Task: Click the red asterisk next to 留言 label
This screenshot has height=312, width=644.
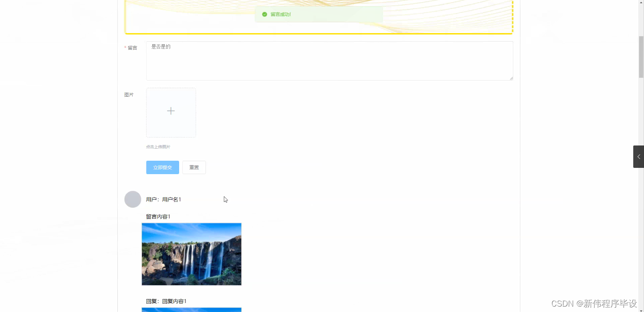Action: coord(125,47)
